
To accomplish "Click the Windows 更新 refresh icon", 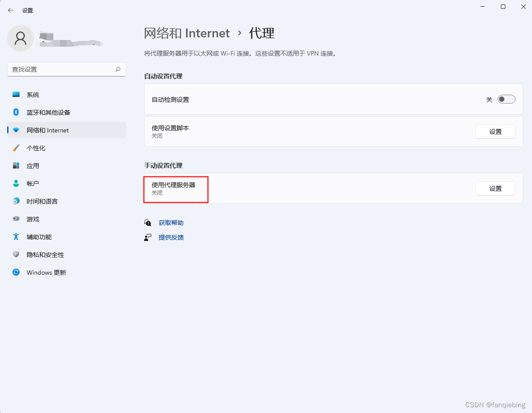I will tap(16, 272).
